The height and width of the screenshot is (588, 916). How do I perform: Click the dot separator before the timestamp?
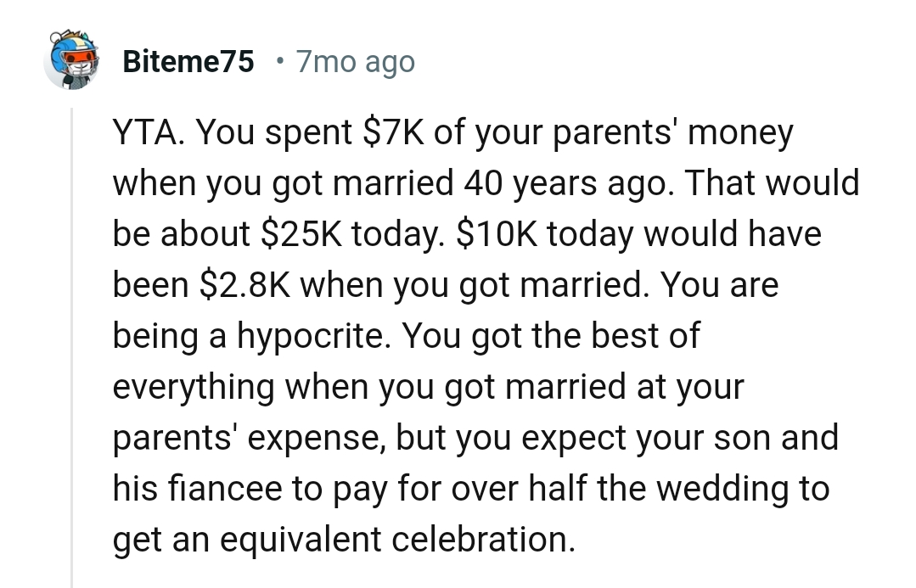coord(278,62)
